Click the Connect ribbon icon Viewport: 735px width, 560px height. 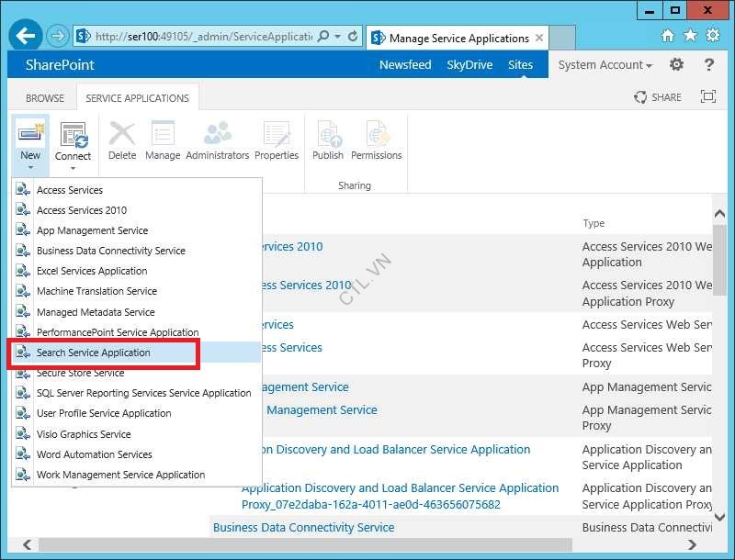pos(73,135)
